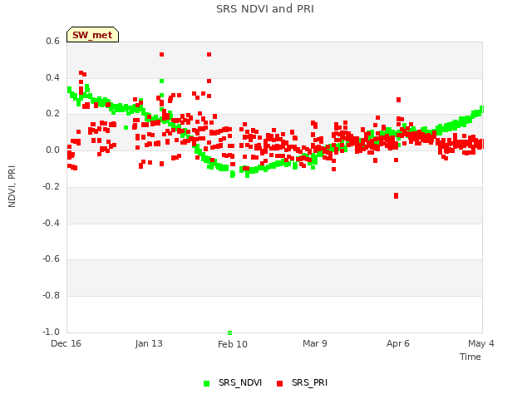Click the green SRS_NDVI legend marker
Screen dimensions: 532x399
point(206,383)
